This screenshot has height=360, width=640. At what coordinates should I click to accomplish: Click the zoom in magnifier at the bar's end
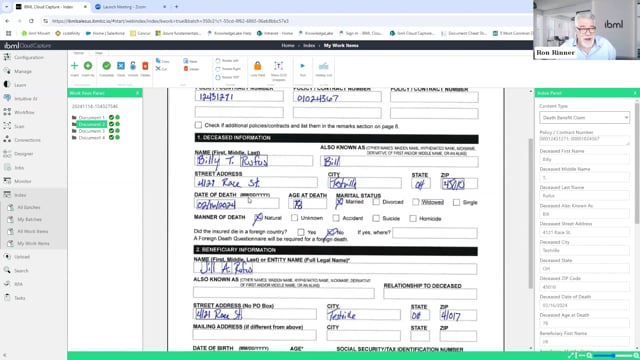pyautogui.click(x=636, y=356)
